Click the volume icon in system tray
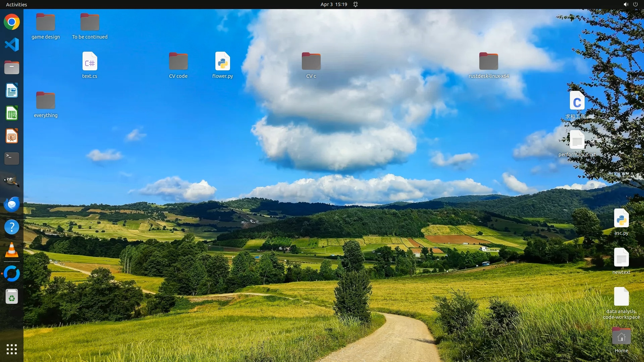Screen dimensions: 644x362 [626, 4]
